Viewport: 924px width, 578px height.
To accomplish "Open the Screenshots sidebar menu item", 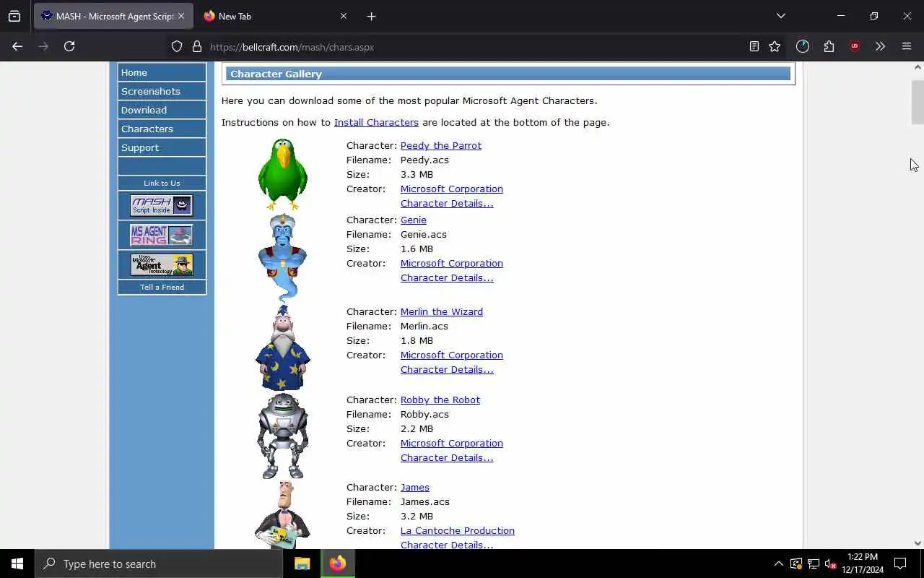I will tap(162, 91).
